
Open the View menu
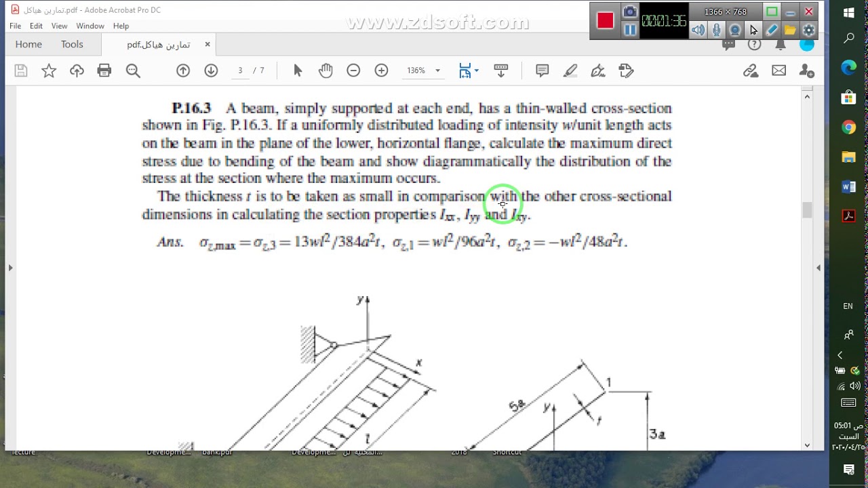click(x=59, y=26)
